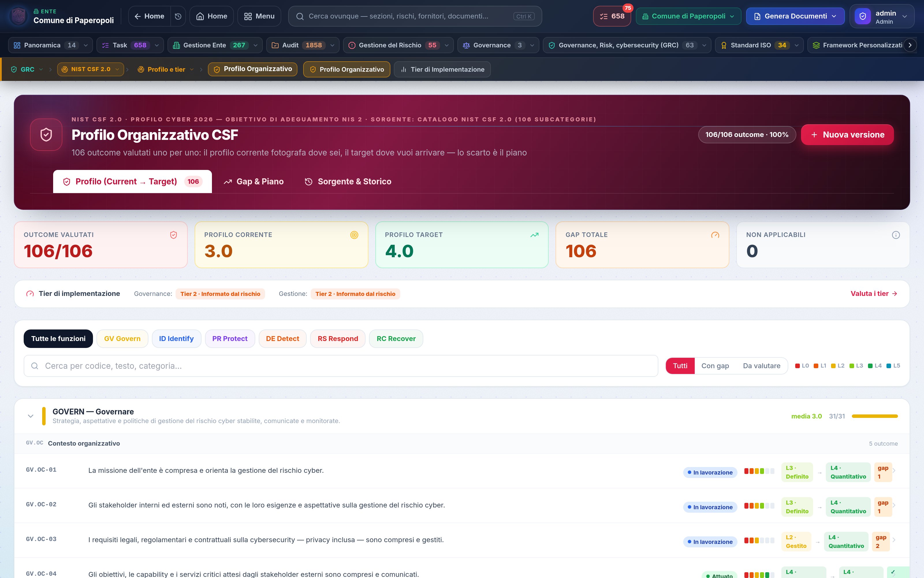Expand the Gestione Ente menu
924x578 pixels.
[215, 45]
